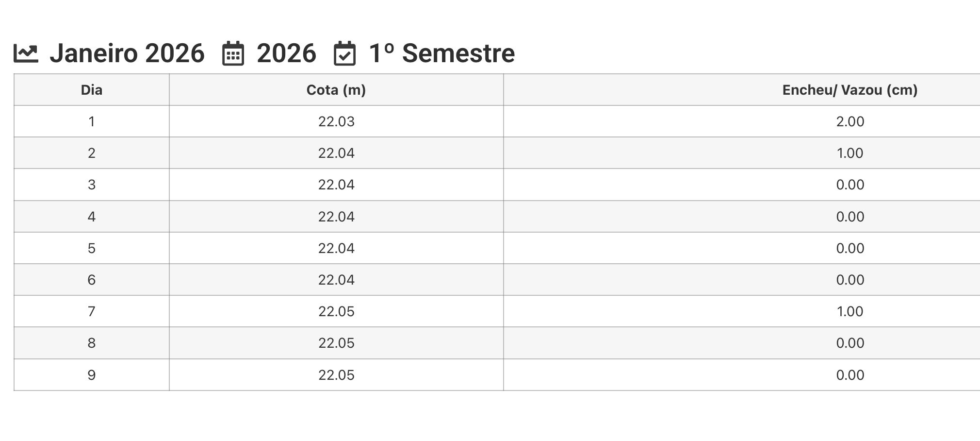The width and height of the screenshot is (980, 441).
Task: Click day 8 in the Dia column
Action: [91, 343]
